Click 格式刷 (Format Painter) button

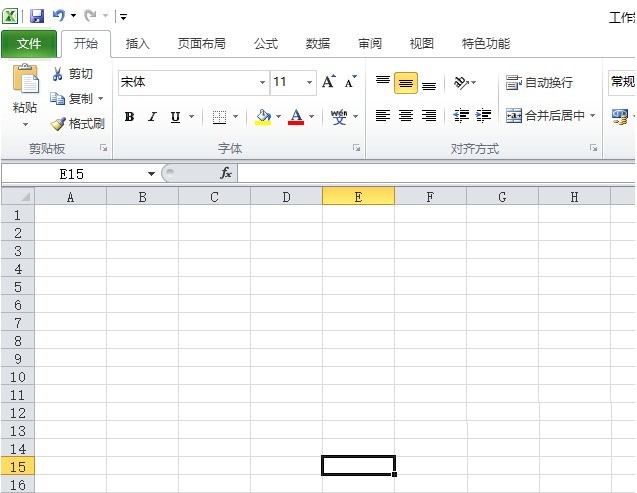78,123
